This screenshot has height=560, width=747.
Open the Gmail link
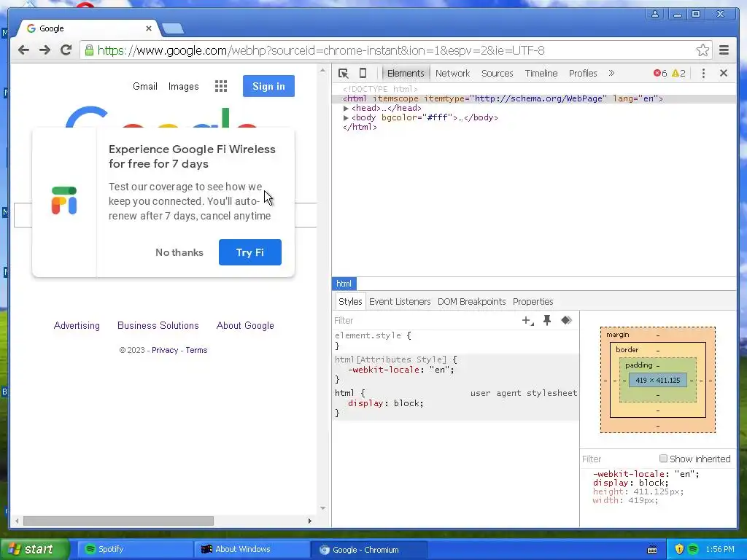click(145, 86)
